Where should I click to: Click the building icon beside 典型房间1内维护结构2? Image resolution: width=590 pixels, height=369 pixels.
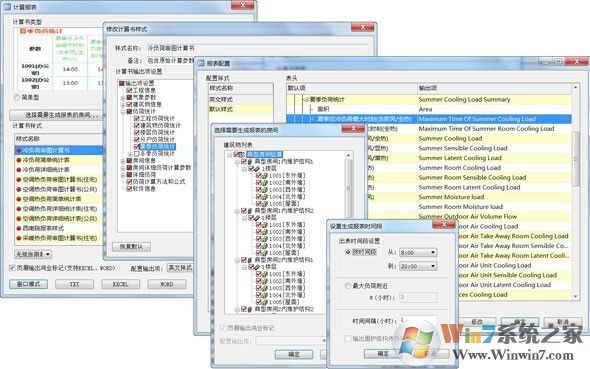point(251,211)
